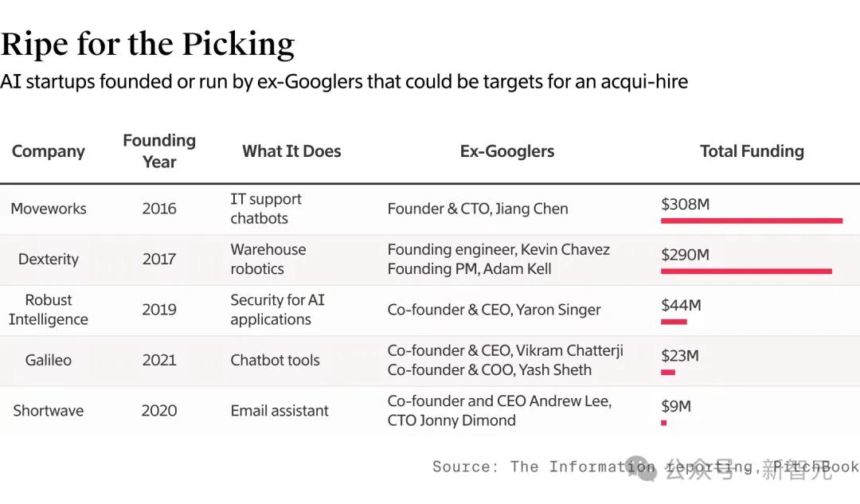Click the short red $44M bar
The width and height of the screenshot is (860, 504).
coord(674,322)
